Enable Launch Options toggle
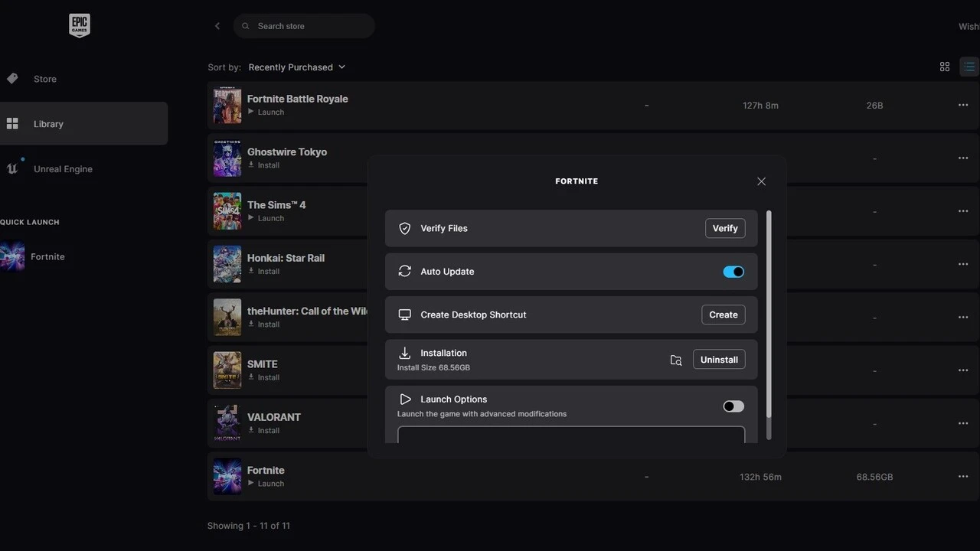 733,406
